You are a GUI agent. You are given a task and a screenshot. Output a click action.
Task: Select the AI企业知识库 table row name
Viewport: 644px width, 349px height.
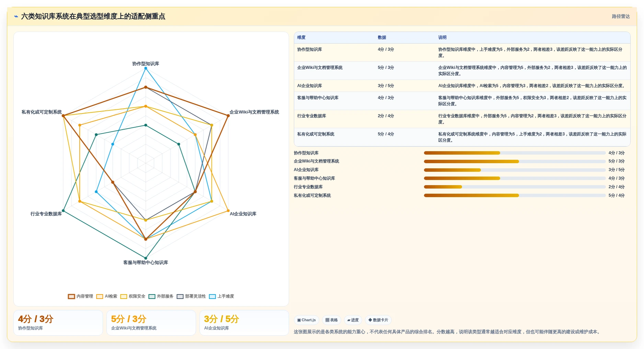310,86
